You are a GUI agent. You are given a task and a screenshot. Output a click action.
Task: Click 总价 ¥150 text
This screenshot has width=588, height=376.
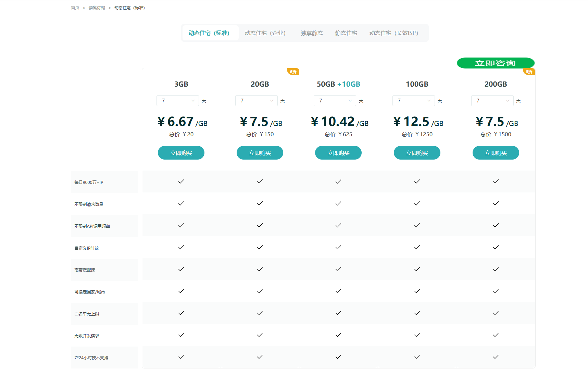click(x=260, y=135)
